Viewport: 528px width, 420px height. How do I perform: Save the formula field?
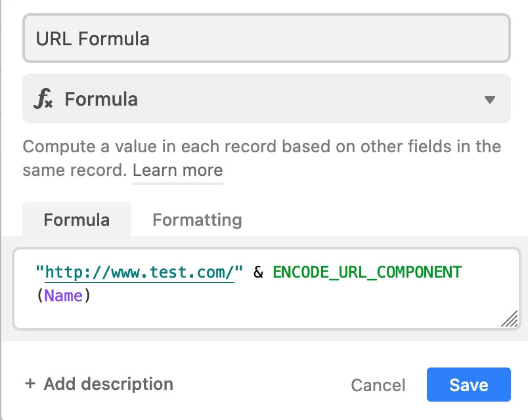pos(468,385)
